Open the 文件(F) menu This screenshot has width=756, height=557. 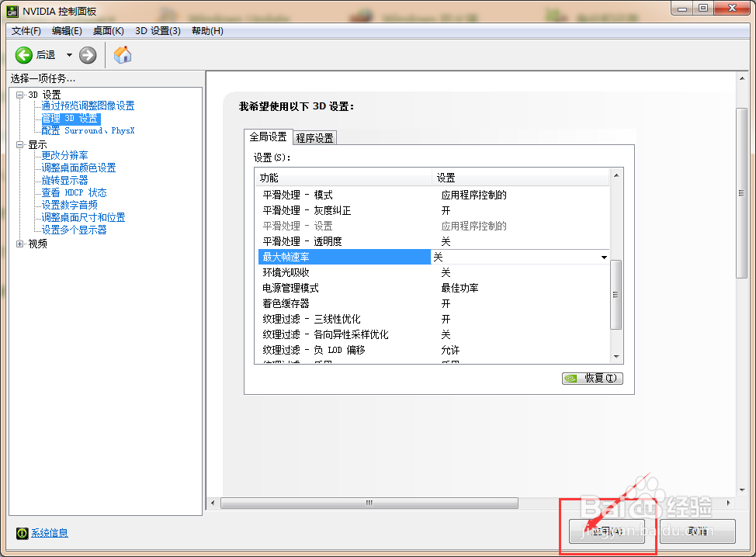click(26, 31)
